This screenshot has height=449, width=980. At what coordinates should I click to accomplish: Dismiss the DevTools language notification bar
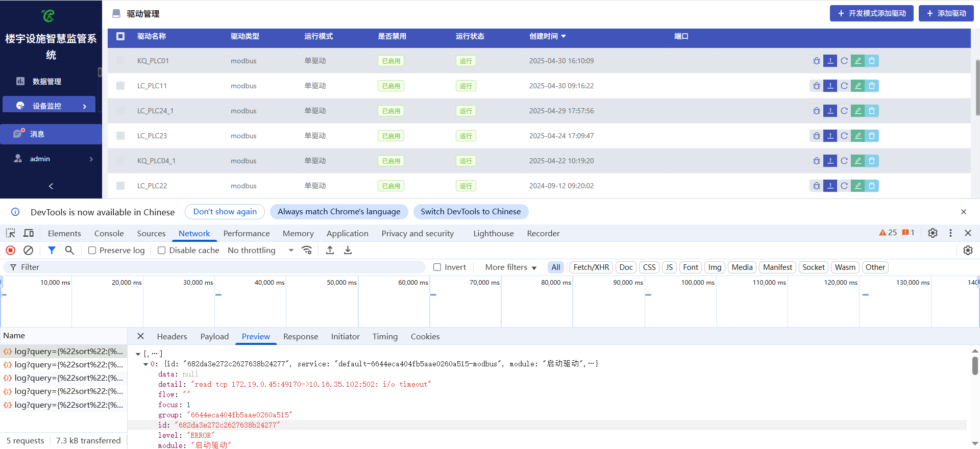[x=963, y=212]
